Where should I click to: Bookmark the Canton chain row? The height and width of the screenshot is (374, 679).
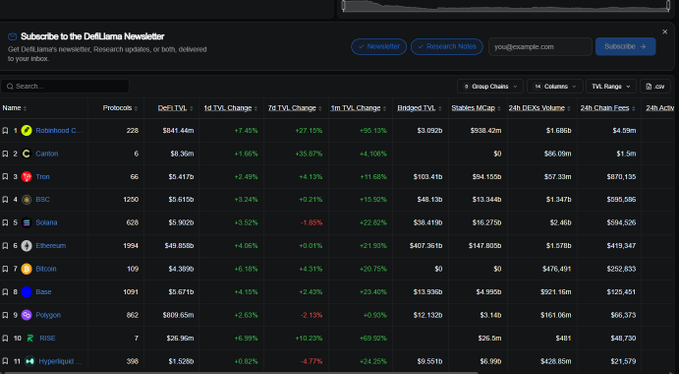coord(5,154)
